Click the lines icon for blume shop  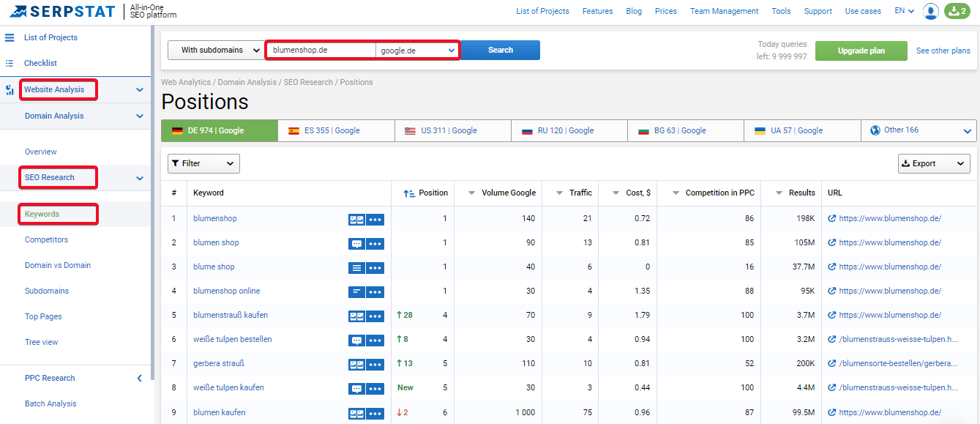click(x=356, y=267)
